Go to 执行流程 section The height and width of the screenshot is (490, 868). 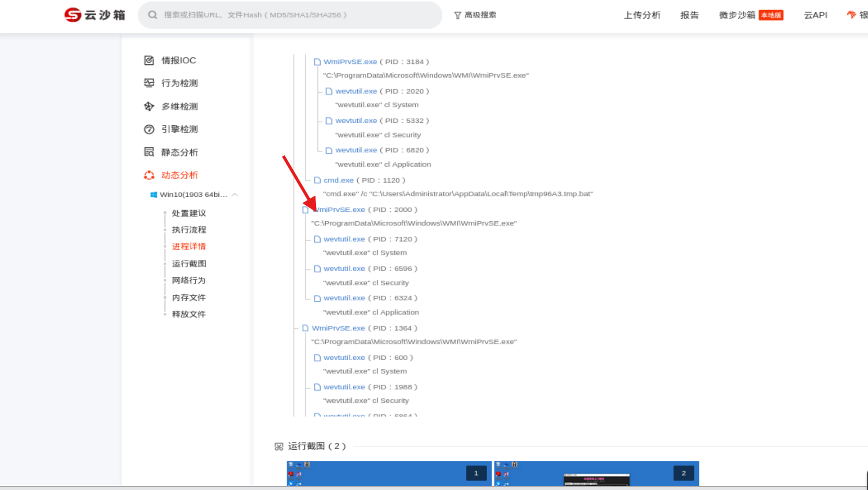(x=189, y=230)
